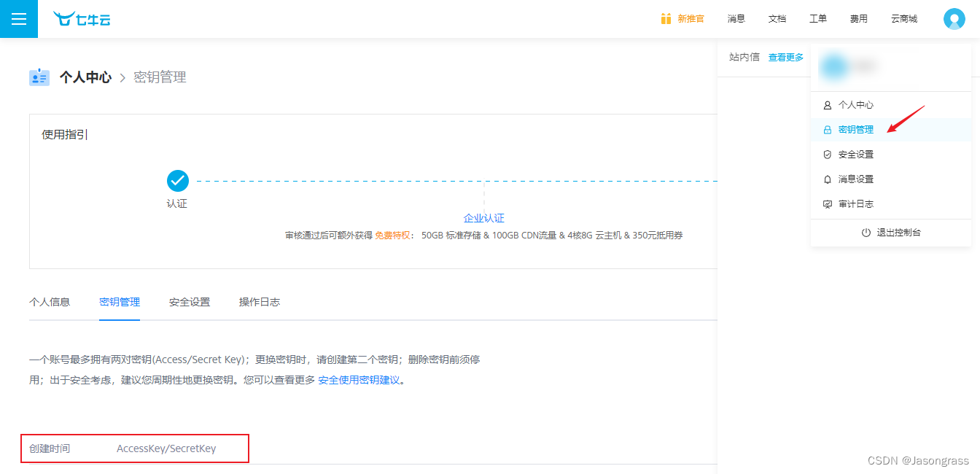Click the gift icon beside 新推官
Viewport: 980px width, 474px height.
(x=666, y=18)
